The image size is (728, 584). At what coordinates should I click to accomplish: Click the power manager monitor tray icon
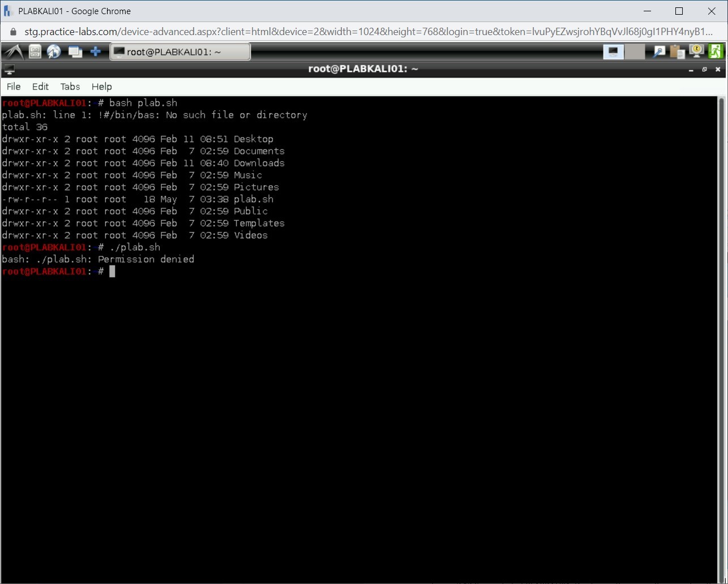[x=696, y=51]
